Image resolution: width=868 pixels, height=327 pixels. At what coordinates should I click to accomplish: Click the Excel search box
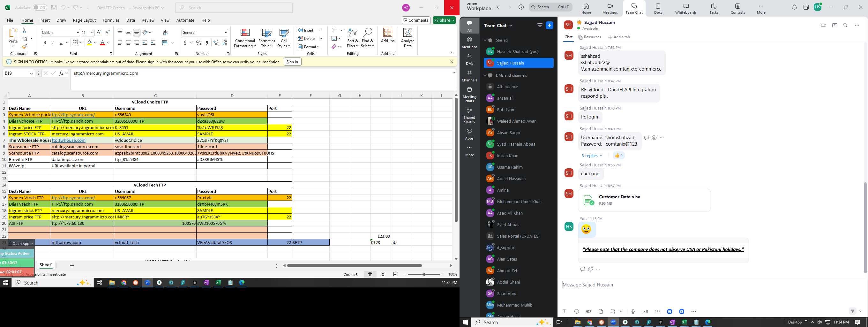coord(234,7)
